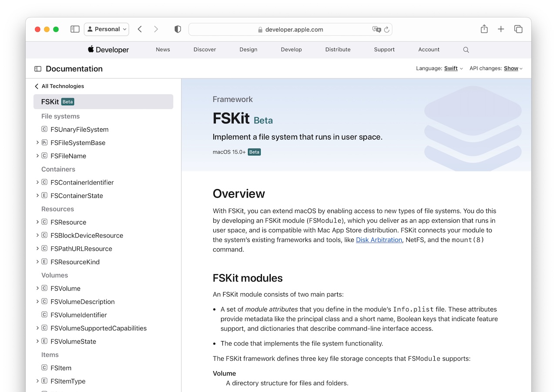Click the FSResourceKind enum icon
Screen dimensions: 557x392
point(44,262)
